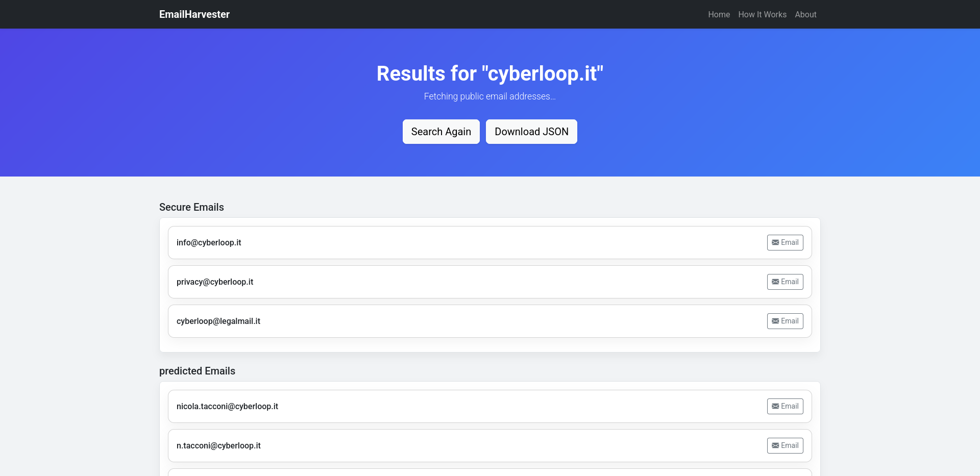This screenshot has width=980, height=476.
Task: Click the Download JSON button
Action: 531,132
